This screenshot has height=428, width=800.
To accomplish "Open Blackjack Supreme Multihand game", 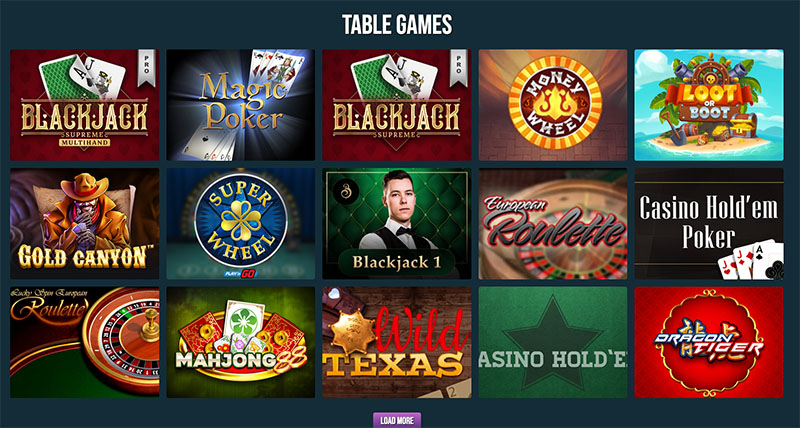I will coord(85,105).
